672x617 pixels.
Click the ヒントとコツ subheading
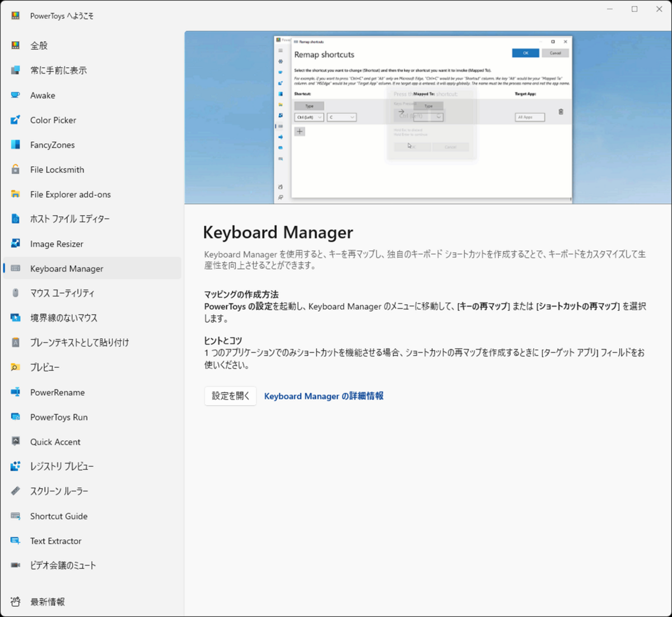[223, 340]
